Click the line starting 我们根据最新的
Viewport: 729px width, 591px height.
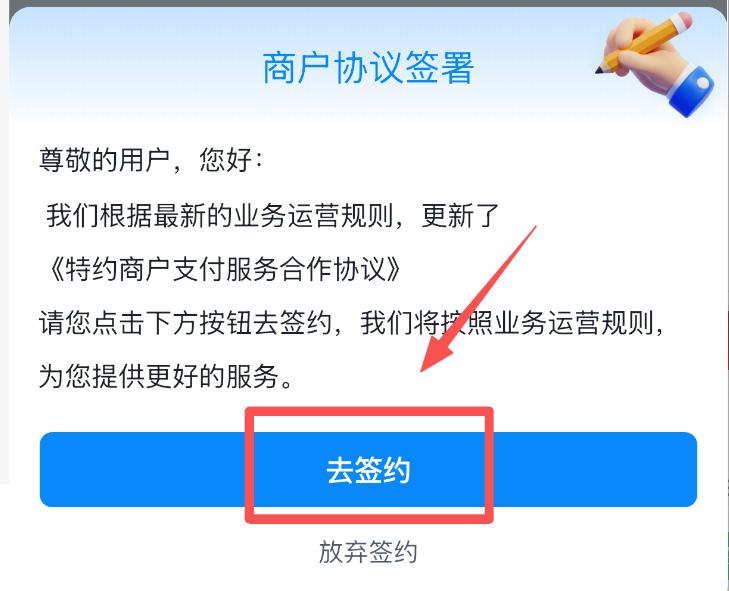click(x=272, y=215)
